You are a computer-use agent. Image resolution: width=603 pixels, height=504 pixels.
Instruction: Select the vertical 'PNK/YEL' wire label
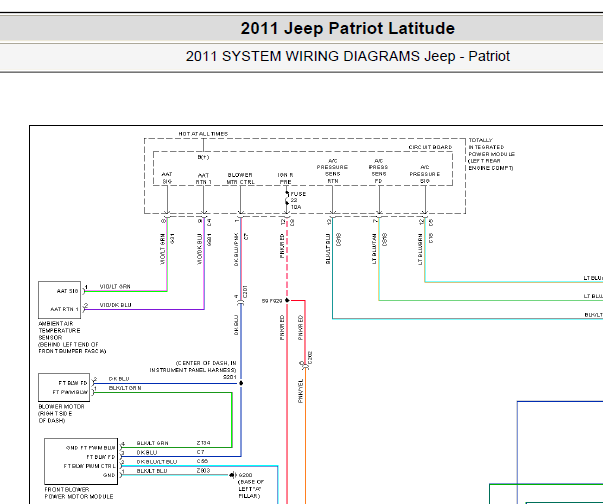click(x=301, y=391)
